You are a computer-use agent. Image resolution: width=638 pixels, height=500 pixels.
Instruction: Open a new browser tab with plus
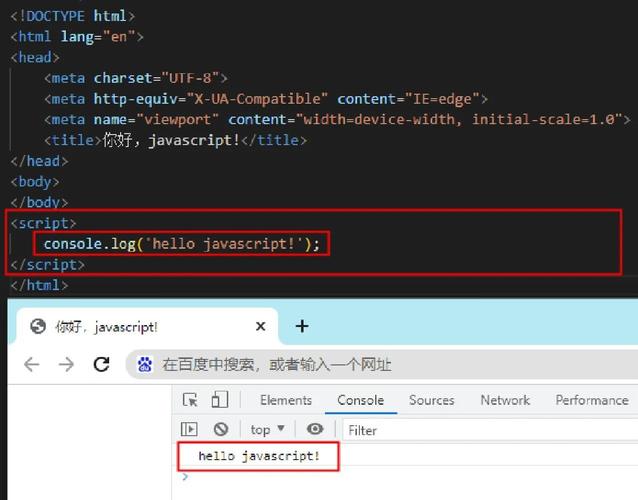(302, 326)
